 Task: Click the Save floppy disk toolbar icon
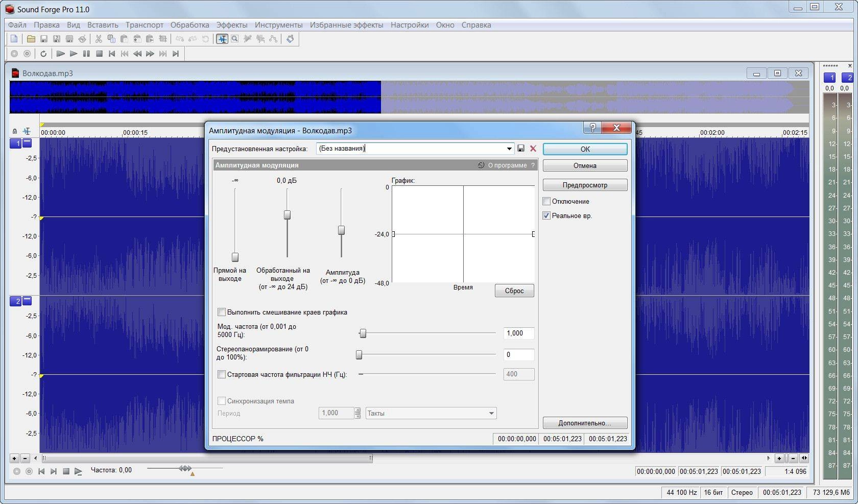(44, 39)
